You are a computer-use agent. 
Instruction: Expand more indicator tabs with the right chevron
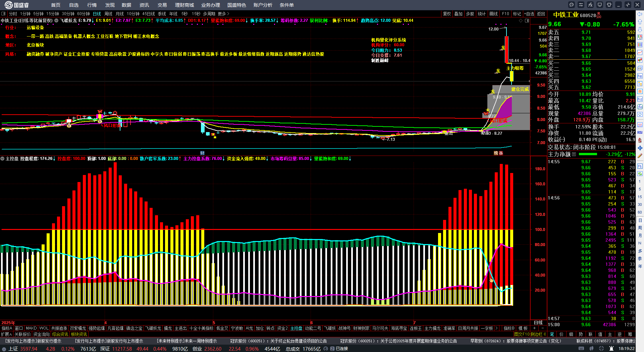click(x=496, y=328)
